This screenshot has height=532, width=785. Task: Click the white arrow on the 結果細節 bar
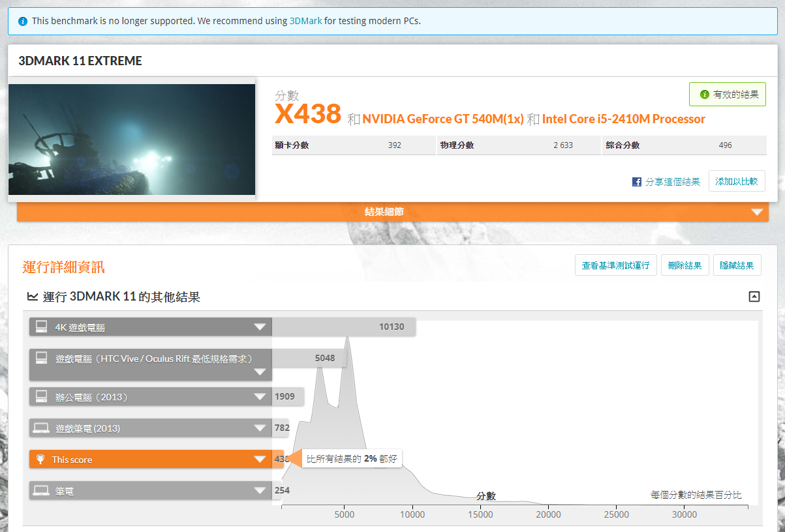[757, 212]
